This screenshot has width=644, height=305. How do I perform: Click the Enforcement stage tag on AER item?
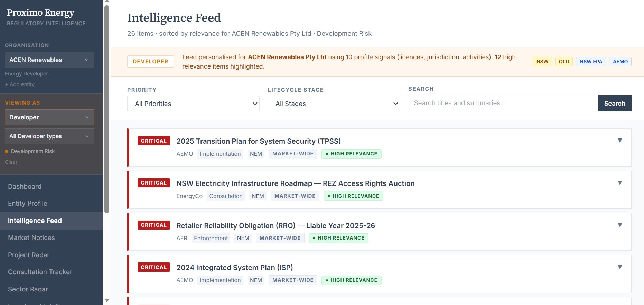point(211,238)
